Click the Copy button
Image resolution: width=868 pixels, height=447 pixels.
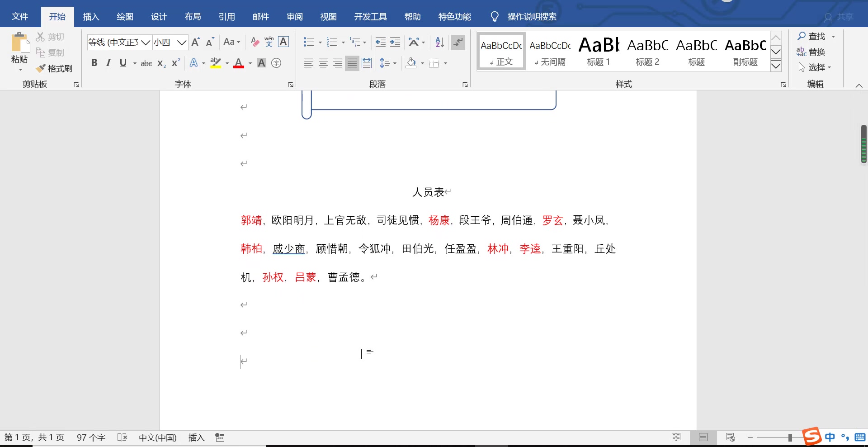coord(50,52)
